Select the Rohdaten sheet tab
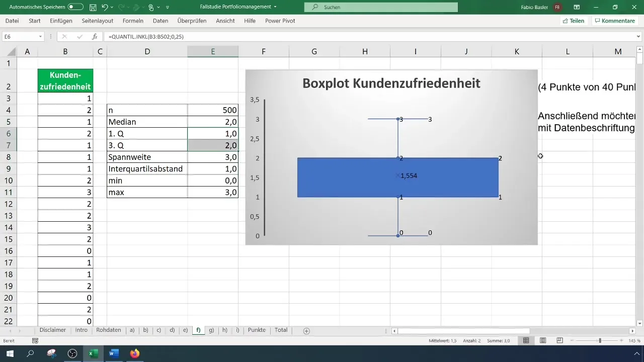 pyautogui.click(x=108, y=330)
